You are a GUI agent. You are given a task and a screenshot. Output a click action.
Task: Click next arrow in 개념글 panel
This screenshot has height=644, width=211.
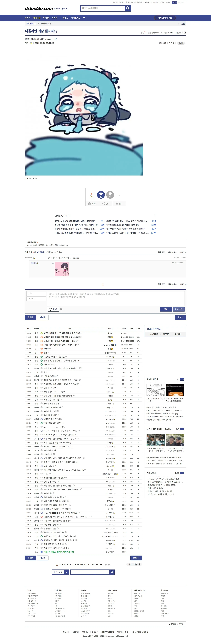coord(183,473)
